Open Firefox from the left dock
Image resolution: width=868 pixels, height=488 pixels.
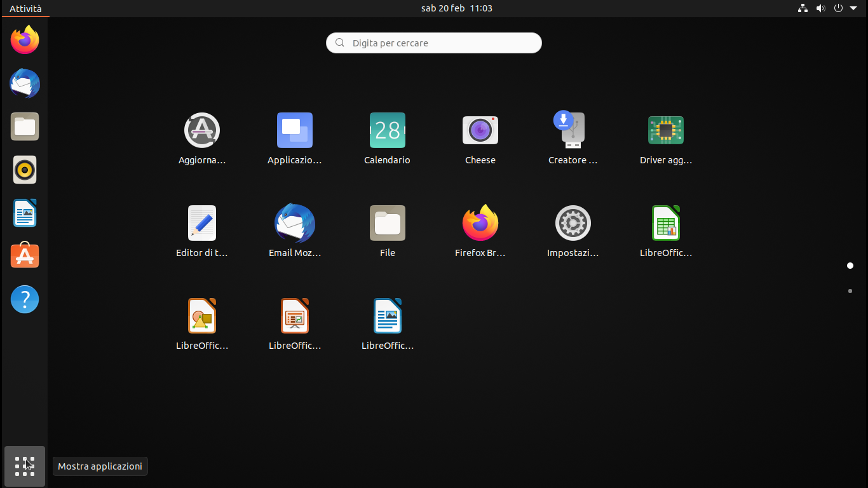[25, 40]
